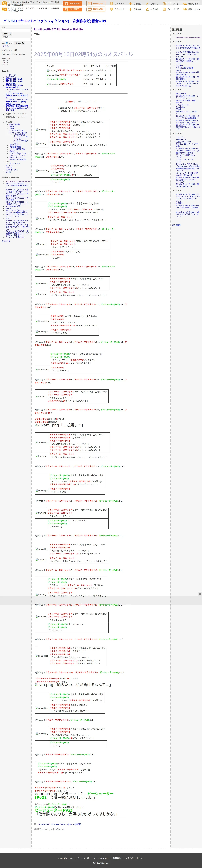Open 会議室 link
Screen dimensions: 202x868
pos(12,128)
